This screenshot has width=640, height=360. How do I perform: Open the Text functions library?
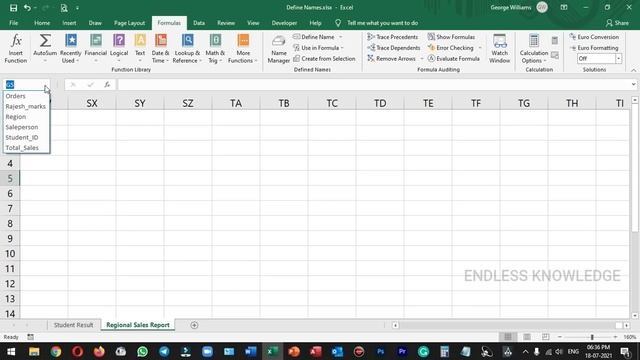tap(140, 48)
